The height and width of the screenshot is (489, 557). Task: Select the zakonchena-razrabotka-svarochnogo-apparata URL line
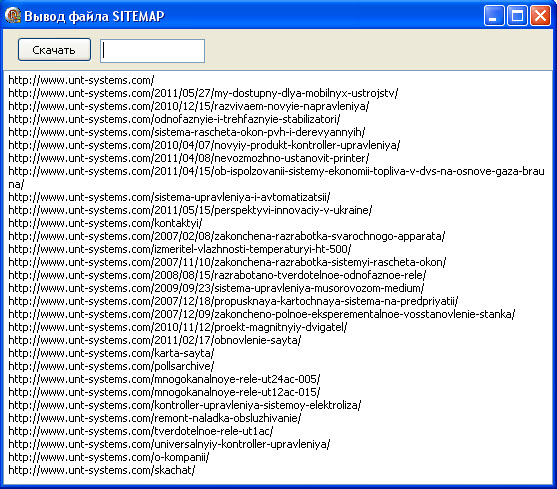tap(227, 236)
